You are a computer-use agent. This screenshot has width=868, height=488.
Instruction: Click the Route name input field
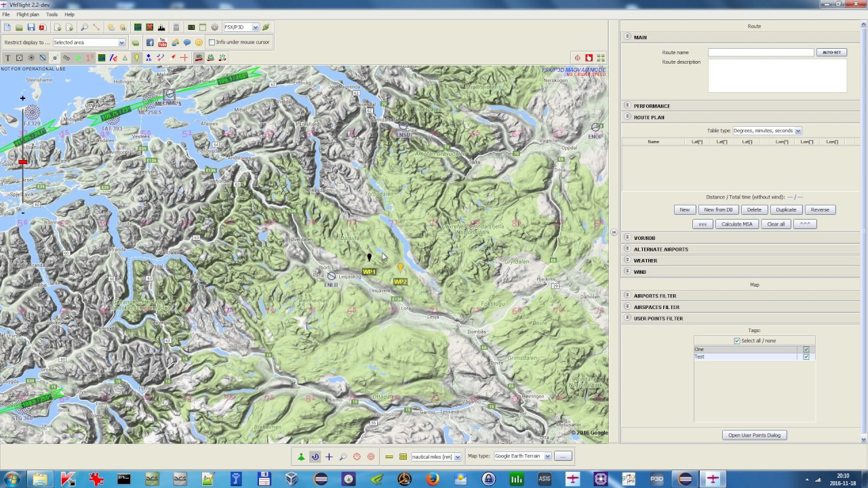pos(761,52)
